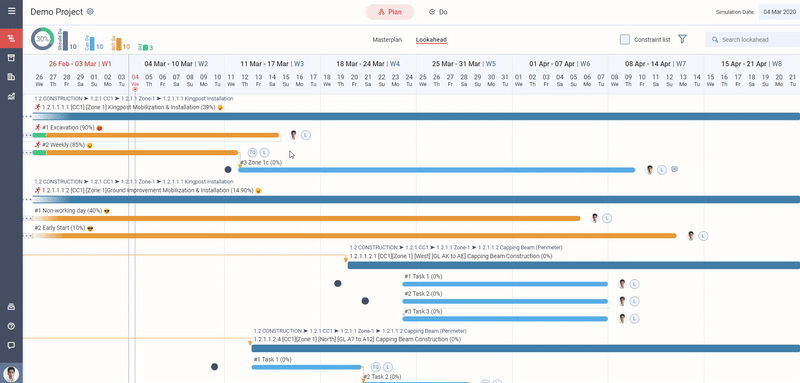The height and width of the screenshot is (383, 800).
Task: Click L badge beside Weekly task
Action: pyautogui.click(x=264, y=152)
